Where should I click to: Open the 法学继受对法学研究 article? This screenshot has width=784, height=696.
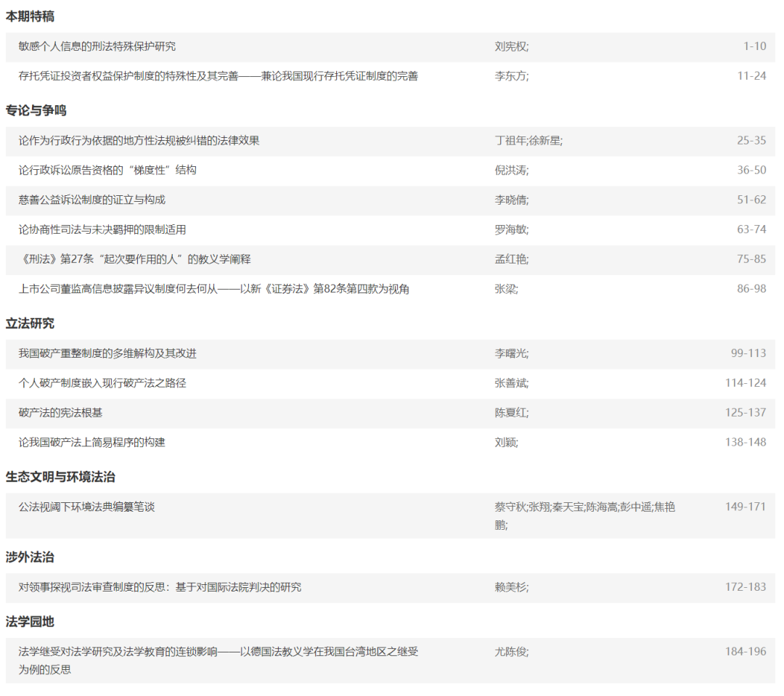pyautogui.click(x=218, y=652)
